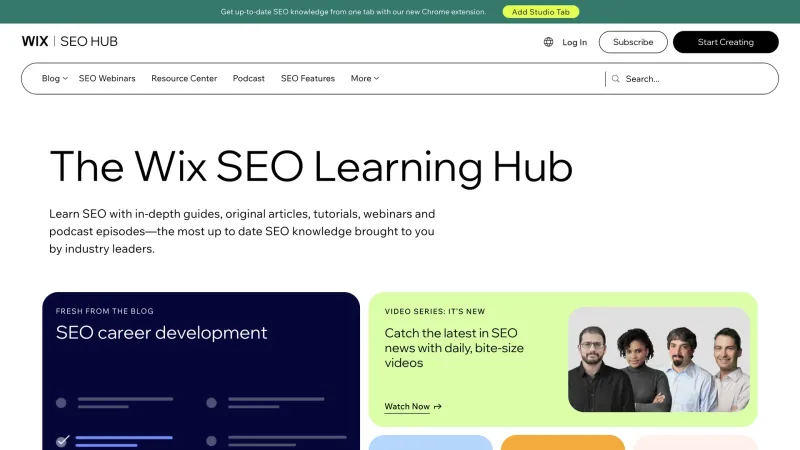The width and height of the screenshot is (800, 450).
Task: Go to Resource Center
Action: [184, 79]
